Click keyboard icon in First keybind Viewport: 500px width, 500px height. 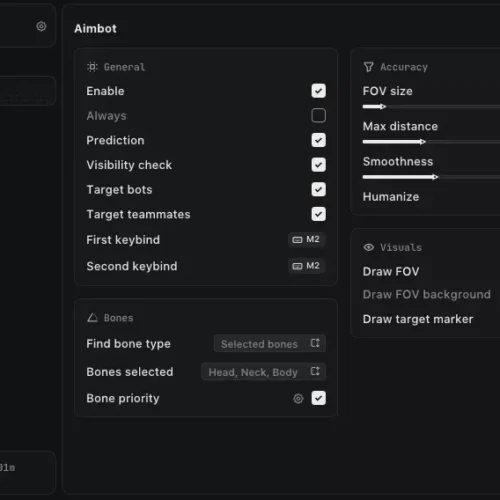(297, 240)
